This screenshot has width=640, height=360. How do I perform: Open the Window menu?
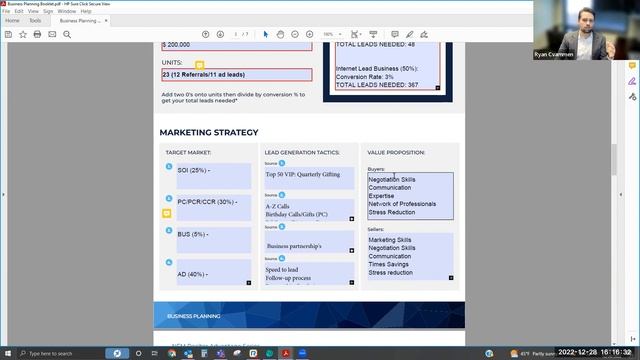(67, 11)
